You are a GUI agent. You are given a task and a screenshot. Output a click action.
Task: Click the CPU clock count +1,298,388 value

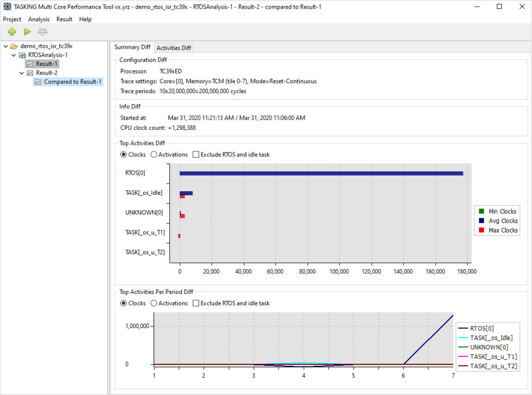(x=182, y=128)
